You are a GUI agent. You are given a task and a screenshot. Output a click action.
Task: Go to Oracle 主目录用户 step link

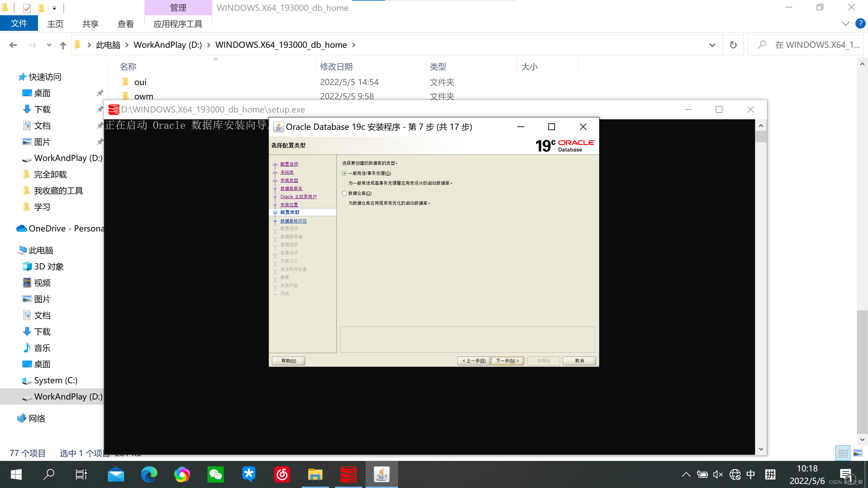coord(298,197)
